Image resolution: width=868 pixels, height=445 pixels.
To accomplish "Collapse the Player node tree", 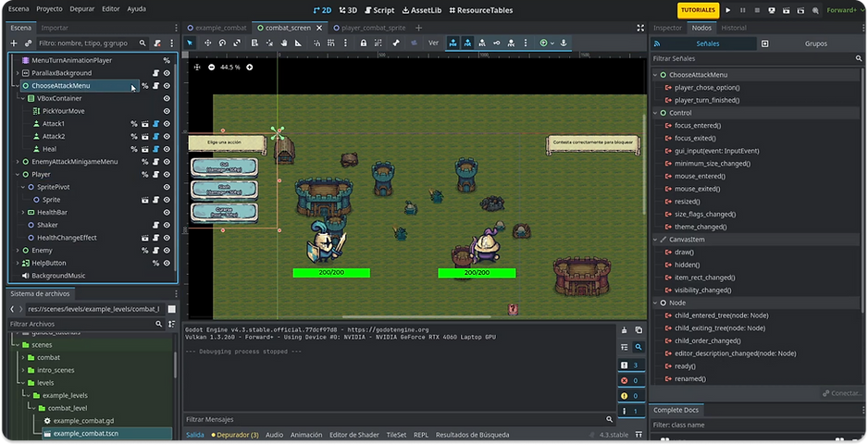I will pos(18,175).
